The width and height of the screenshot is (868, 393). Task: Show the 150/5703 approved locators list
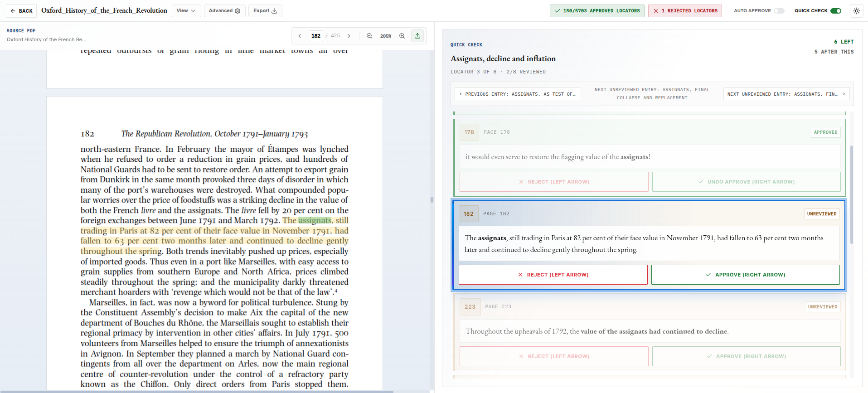pyautogui.click(x=597, y=11)
